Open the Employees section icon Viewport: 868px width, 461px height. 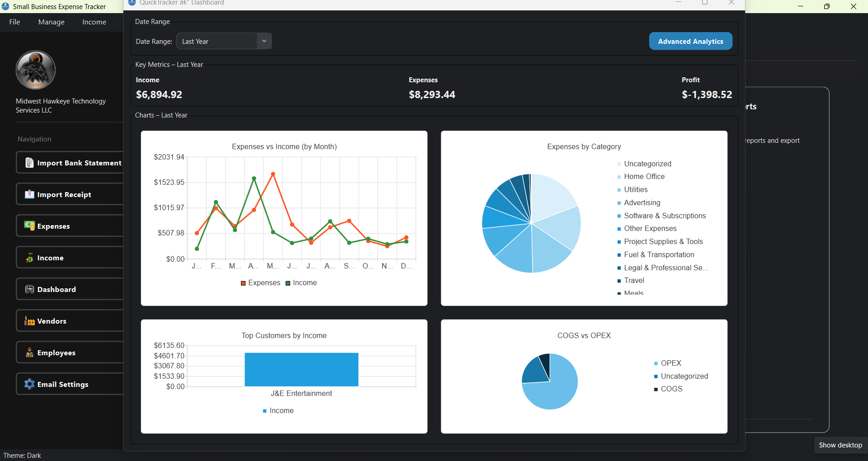29,353
